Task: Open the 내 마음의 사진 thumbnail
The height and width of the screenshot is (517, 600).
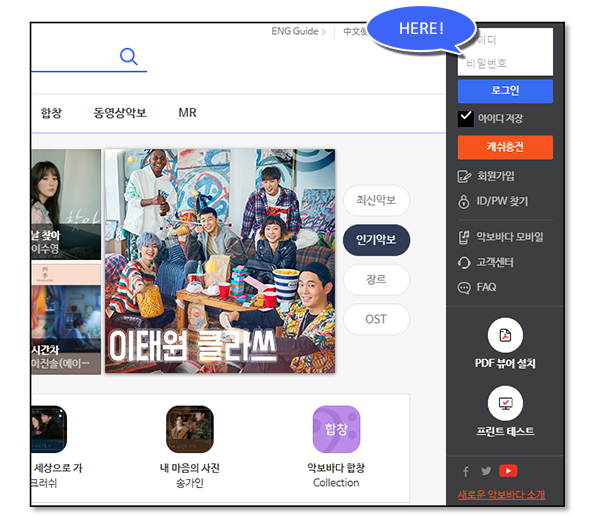Action: tap(190, 429)
